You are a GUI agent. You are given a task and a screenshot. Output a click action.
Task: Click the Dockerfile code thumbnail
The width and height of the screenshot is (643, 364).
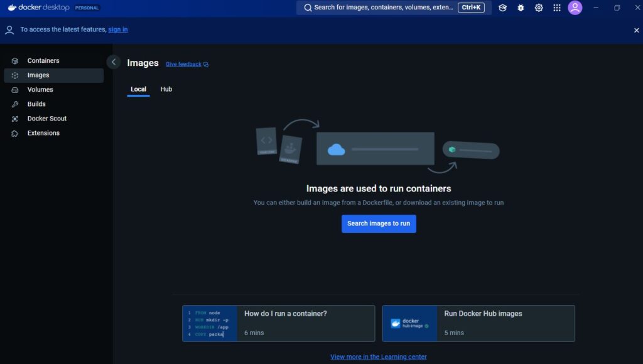[x=210, y=323]
